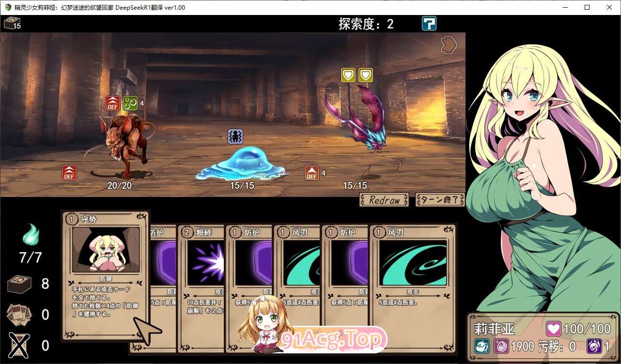Screen dimensions: 621x364
Task: Click the blue question mark help icon
Action: click(429, 23)
